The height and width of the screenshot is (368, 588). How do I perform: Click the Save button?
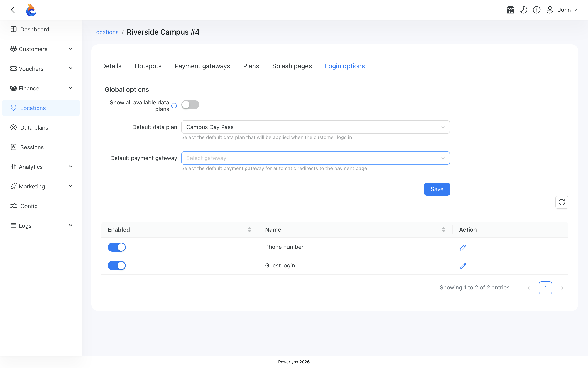point(437,189)
